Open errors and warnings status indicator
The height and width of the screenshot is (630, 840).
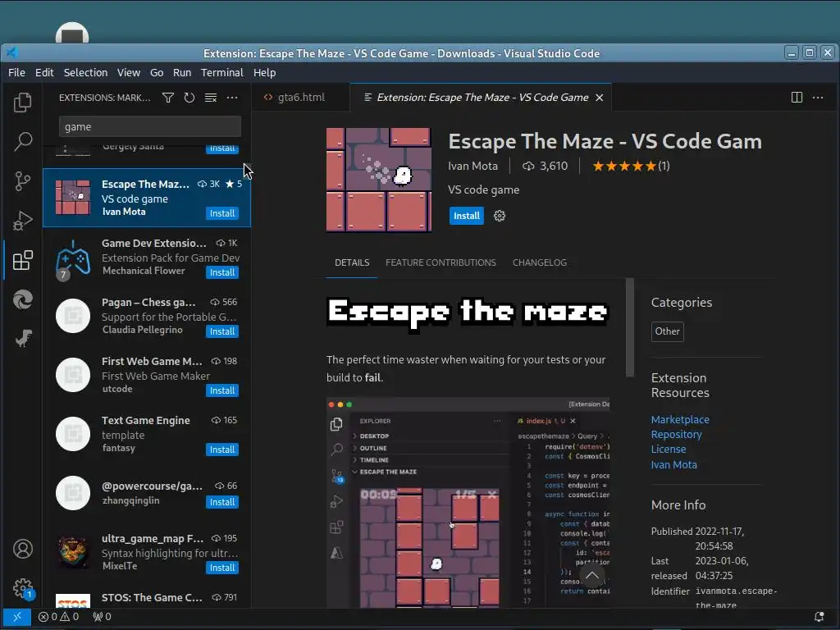[x=58, y=617]
